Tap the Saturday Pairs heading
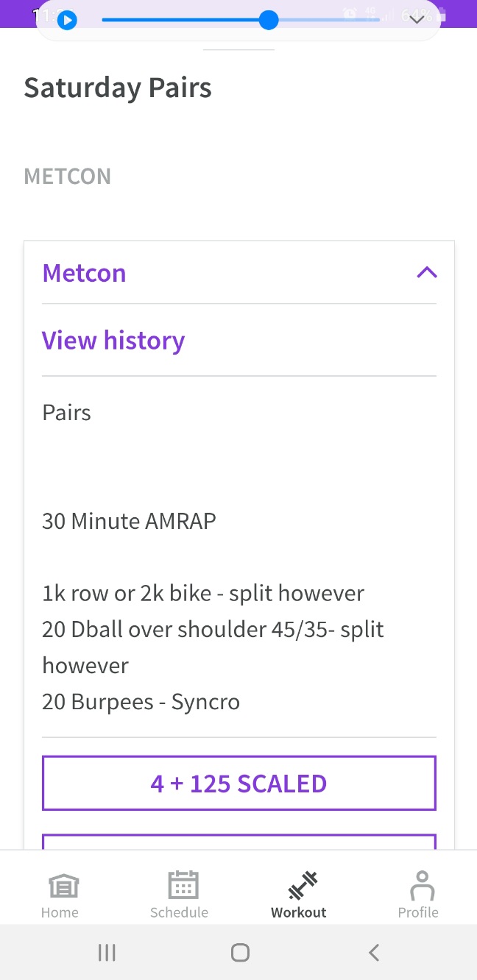 tap(118, 88)
